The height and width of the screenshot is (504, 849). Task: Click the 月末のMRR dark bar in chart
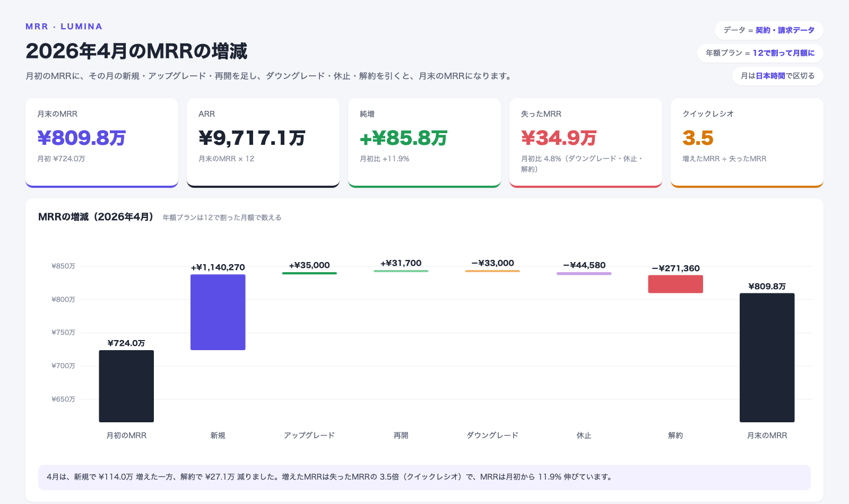pos(767,358)
